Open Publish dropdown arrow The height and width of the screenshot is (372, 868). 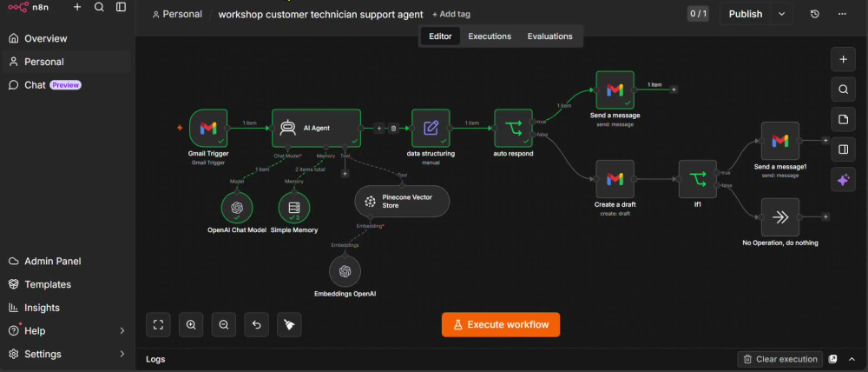[x=782, y=14]
